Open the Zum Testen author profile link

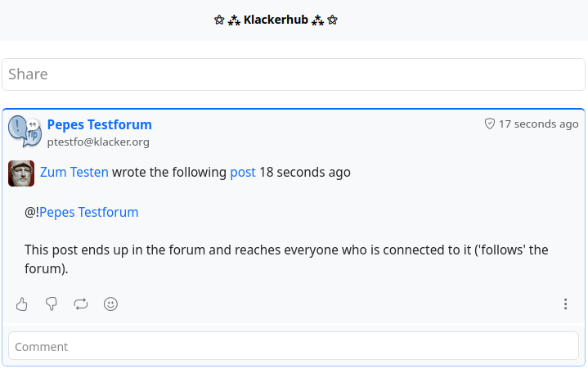(x=74, y=173)
